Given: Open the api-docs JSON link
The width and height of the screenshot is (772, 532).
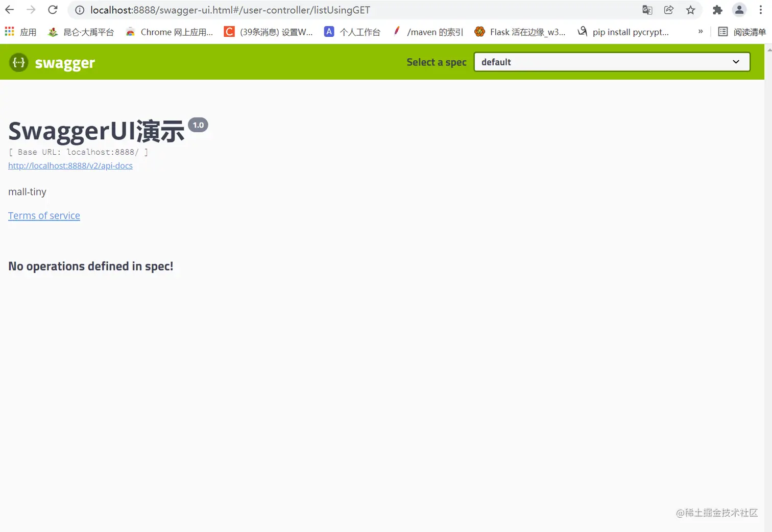Looking at the screenshot, I should [70, 166].
